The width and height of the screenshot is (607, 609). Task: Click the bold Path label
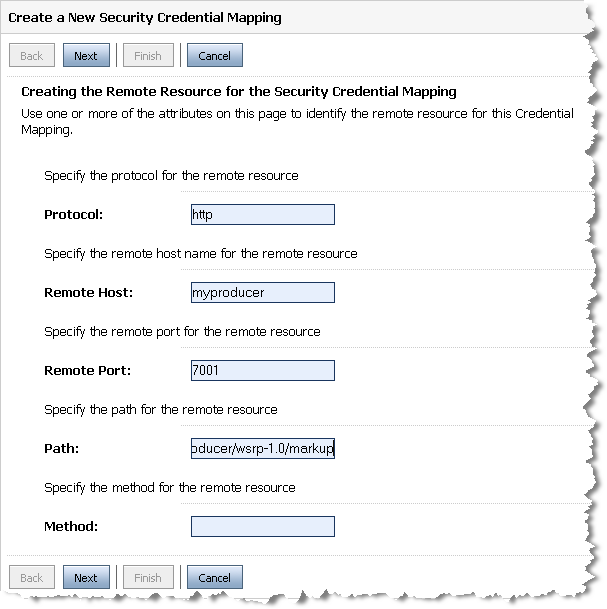tap(61, 449)
